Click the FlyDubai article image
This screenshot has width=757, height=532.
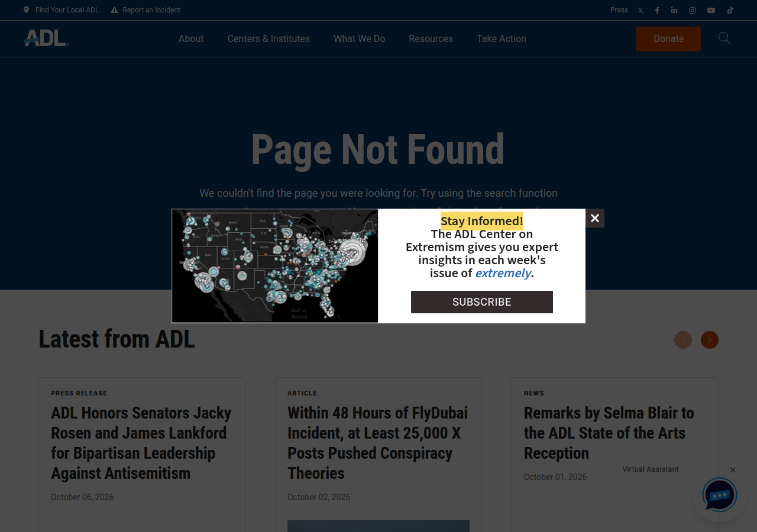(378, 526)
